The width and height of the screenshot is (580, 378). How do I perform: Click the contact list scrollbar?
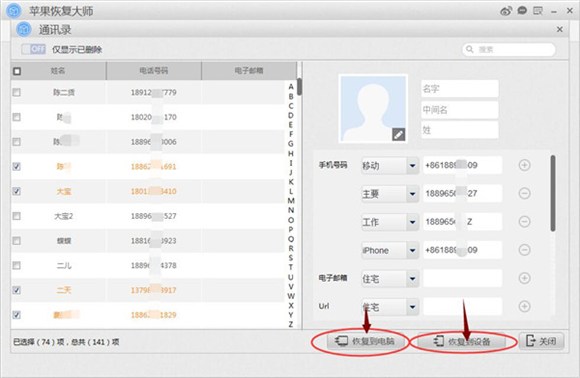pos(299,87)
